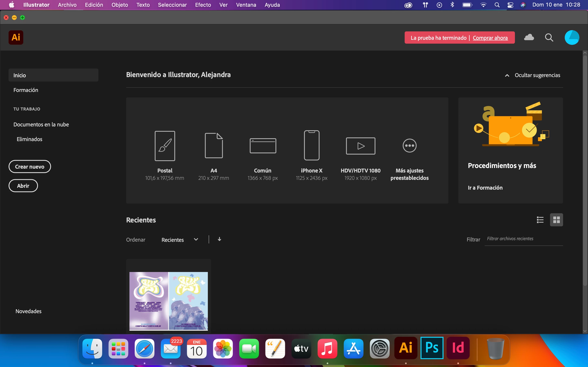Switch recent files to list view
The width and height of the screenshot is (588, 367).
point(540,220)
